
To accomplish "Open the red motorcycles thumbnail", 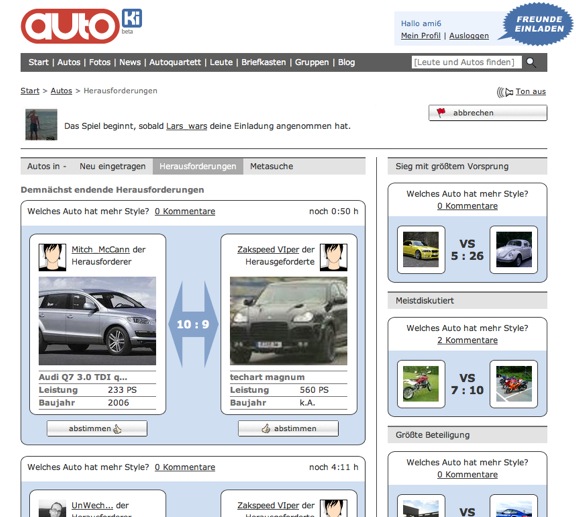I will (x=514, y=384).
